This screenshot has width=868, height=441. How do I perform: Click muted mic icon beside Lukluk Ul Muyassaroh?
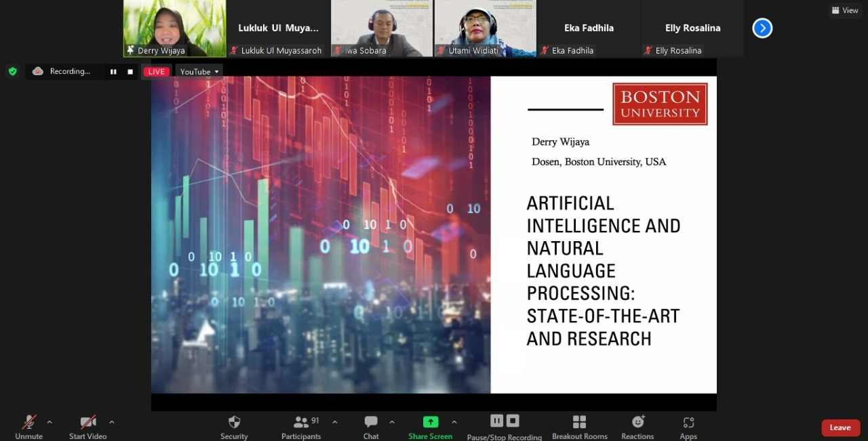pos(234,51)
